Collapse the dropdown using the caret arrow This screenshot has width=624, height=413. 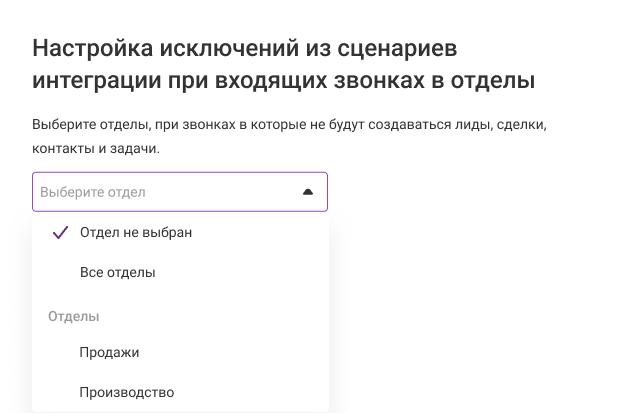(x=308, y=192)
